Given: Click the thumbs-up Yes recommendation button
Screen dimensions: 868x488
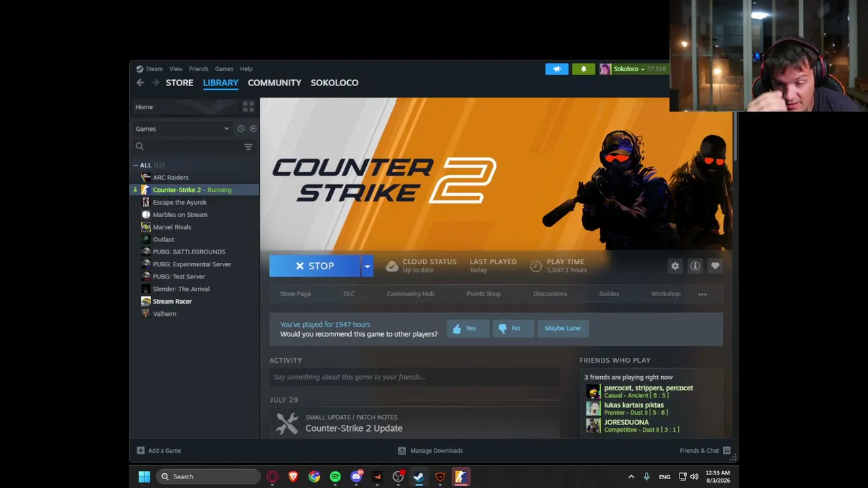Looking at the screenshot, I should pos(468,328).
